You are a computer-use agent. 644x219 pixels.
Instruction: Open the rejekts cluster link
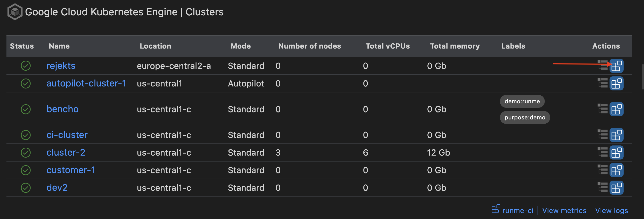[61, 66]
